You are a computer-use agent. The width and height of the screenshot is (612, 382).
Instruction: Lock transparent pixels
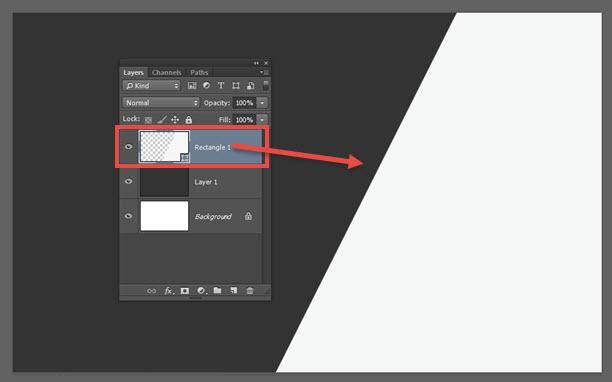point(148,120)
